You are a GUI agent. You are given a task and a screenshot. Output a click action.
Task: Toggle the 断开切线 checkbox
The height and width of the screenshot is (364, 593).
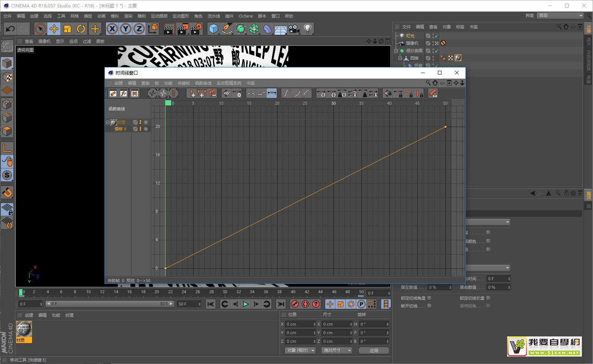coord(430,306)
